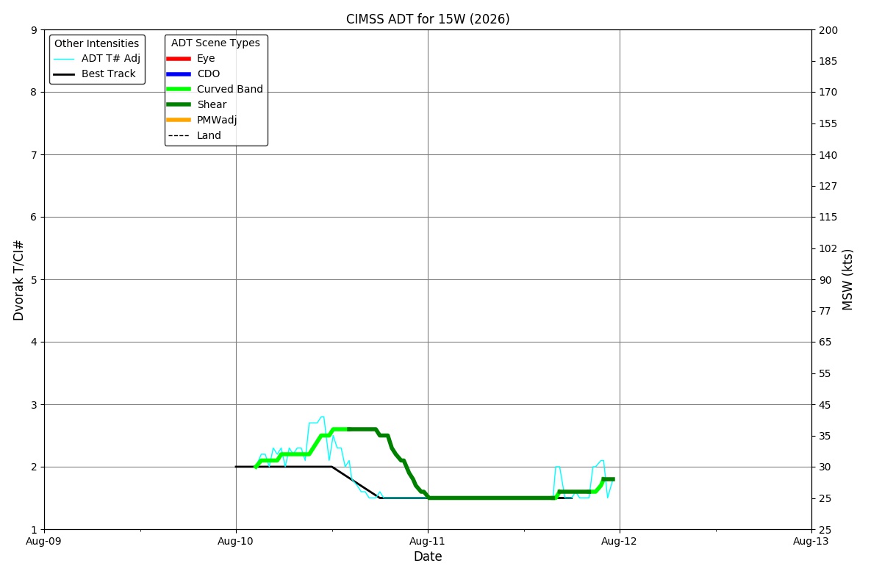The height and width of the screenshot is (588, 882).
Task: Click the 102 kts right-axis value
Action: (828, 248)
